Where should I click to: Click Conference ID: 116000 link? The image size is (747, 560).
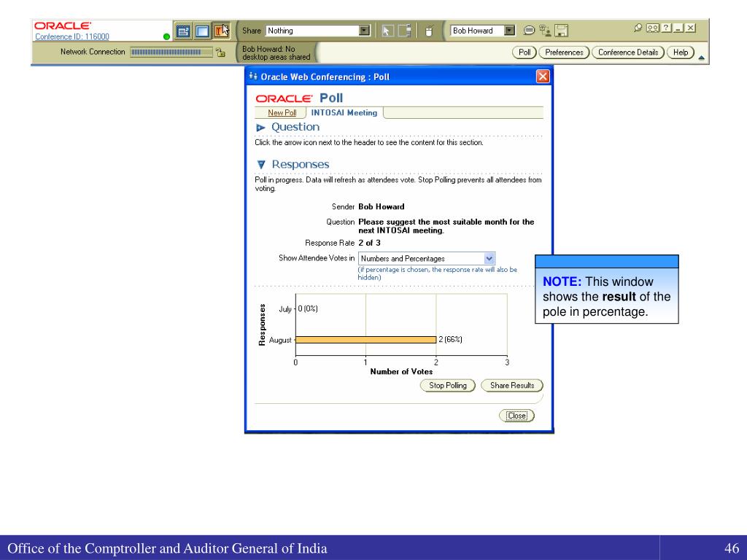pyautogui.click(x=72, y=36)
